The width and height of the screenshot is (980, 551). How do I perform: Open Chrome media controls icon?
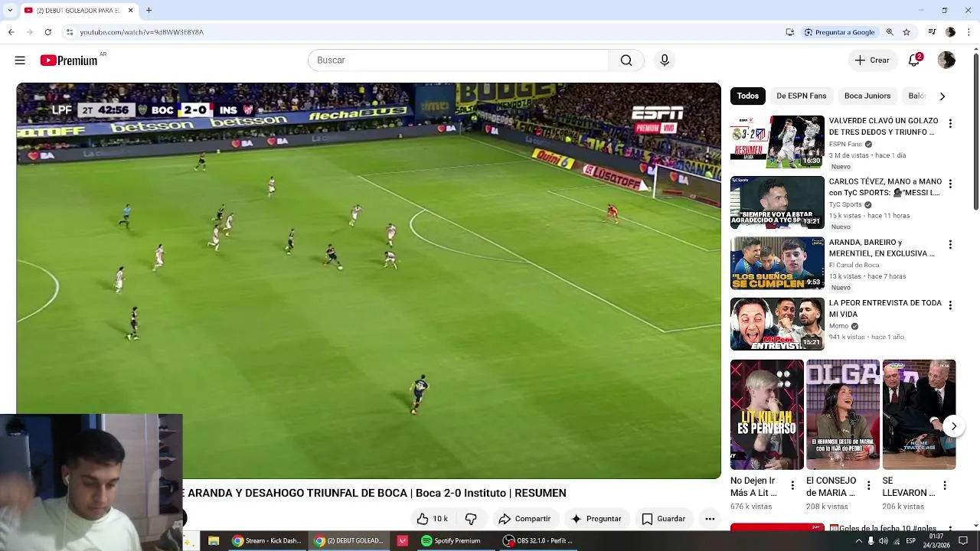click(932, 32)
